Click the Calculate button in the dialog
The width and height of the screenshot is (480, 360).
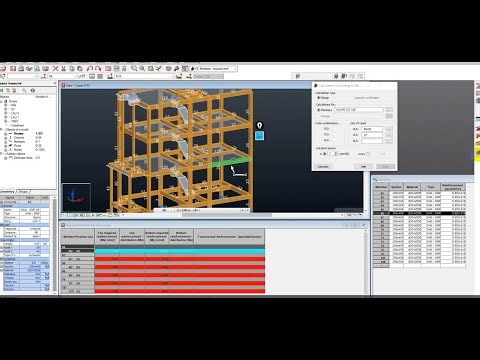[x=323, y=166]
